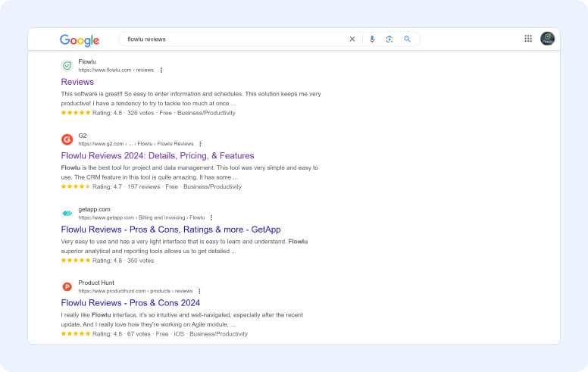588x372 pixels.
Task: Open more options for the G2 result
Action: [200, 144]
